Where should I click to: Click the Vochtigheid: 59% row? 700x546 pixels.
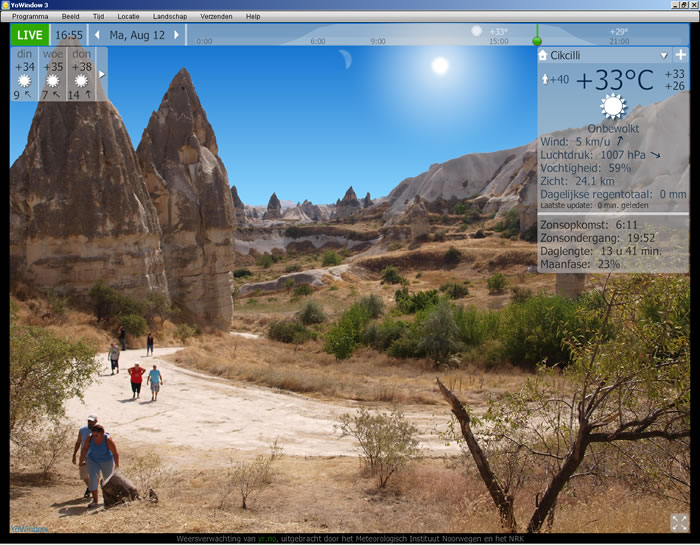[586, 168]
